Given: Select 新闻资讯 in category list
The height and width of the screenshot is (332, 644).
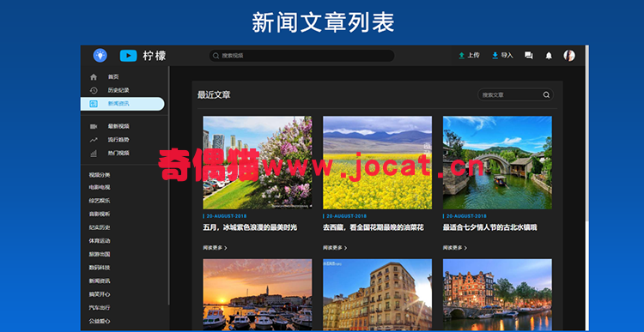Looking at the screenshot, I should [100, 281].
